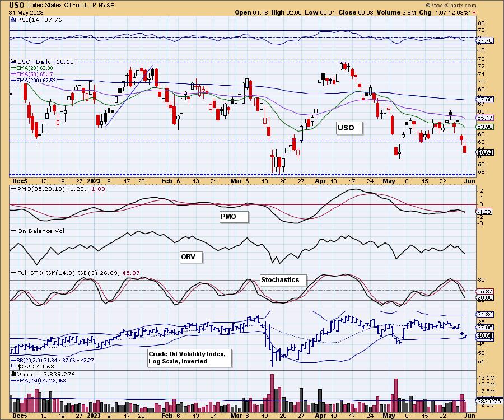Click the 3839276 volume tag on the right axis

[x=489, y=401]
